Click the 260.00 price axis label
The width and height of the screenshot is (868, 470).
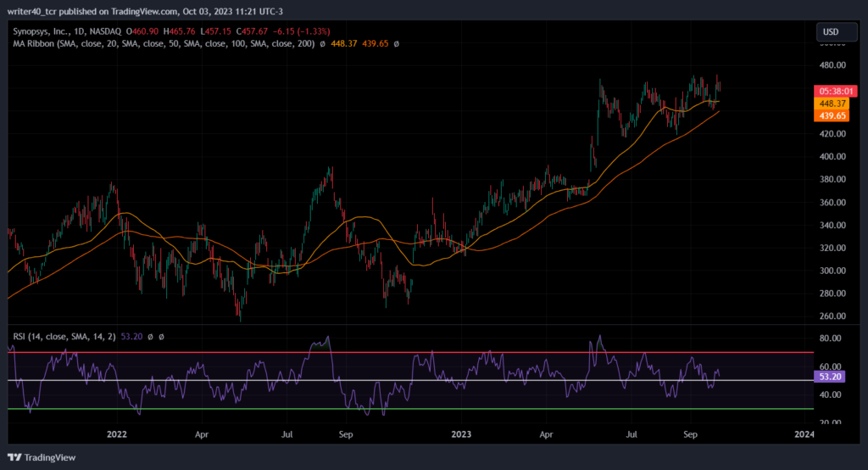(832, 316)
